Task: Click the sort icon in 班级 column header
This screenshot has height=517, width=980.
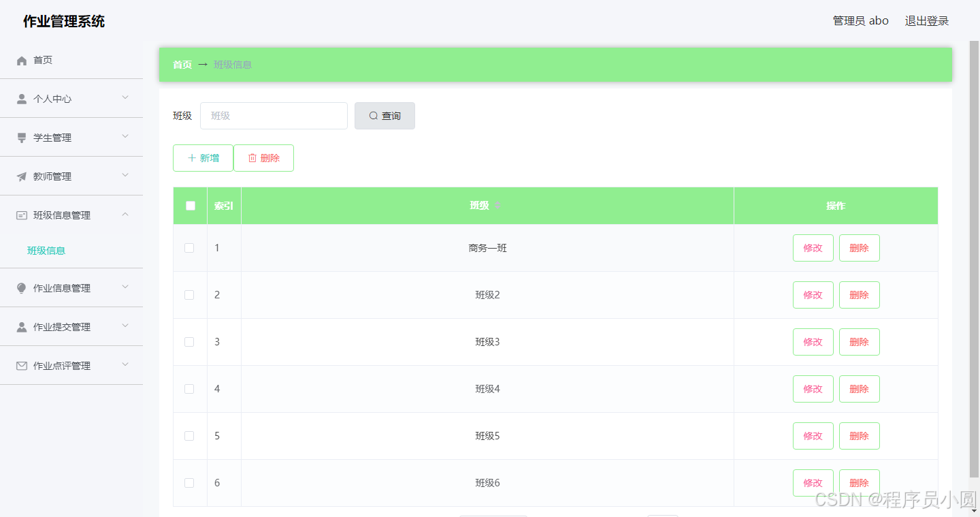Action: click(x=497, y=206)
